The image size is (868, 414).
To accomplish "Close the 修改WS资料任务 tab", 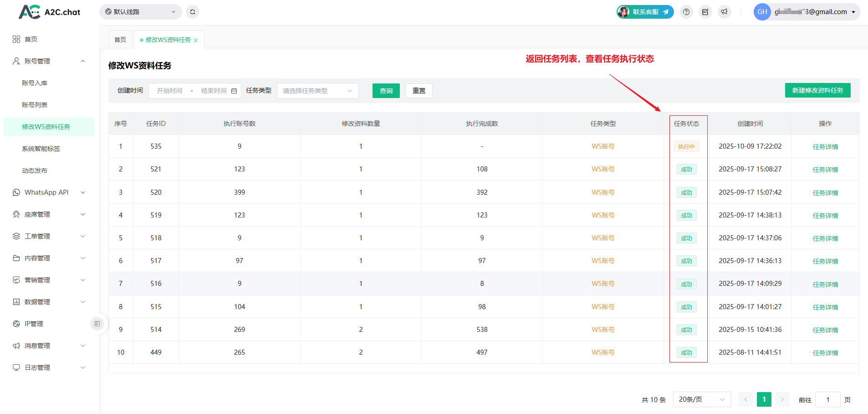I will pyautogui.click(x=196, y=40).
